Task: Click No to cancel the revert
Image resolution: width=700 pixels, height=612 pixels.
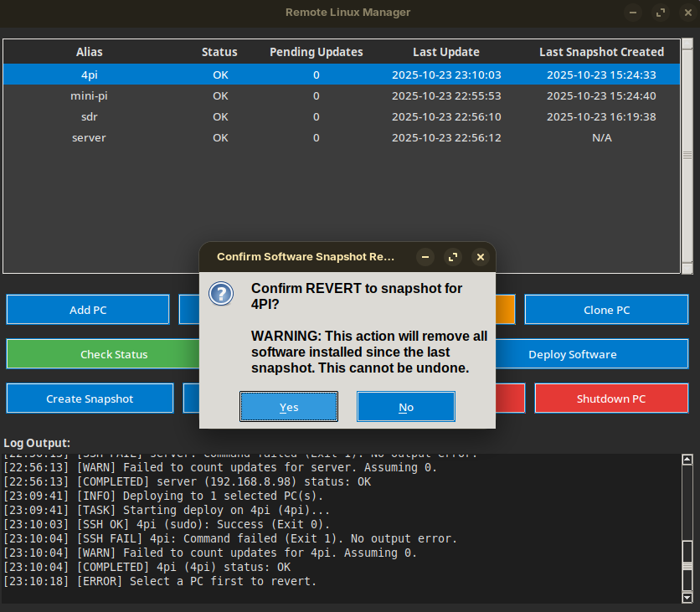Action: pyautogui.click(x=405, y=406)
